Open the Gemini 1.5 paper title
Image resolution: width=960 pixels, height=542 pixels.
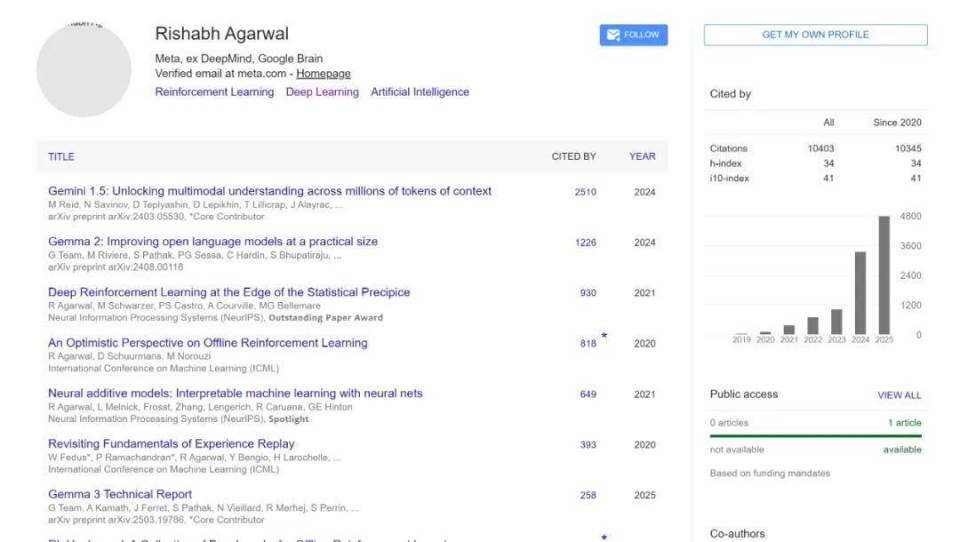[x=270, y=191]
